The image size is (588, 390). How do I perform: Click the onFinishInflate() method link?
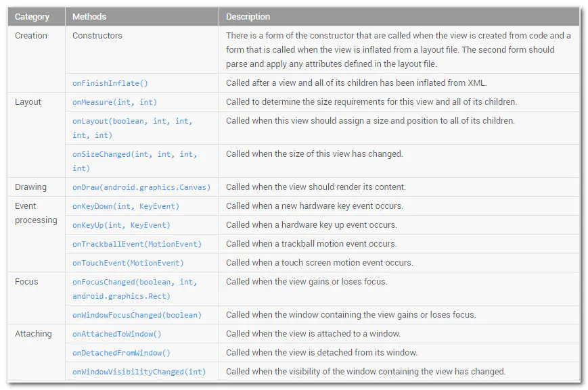click(x=110, y=83)
